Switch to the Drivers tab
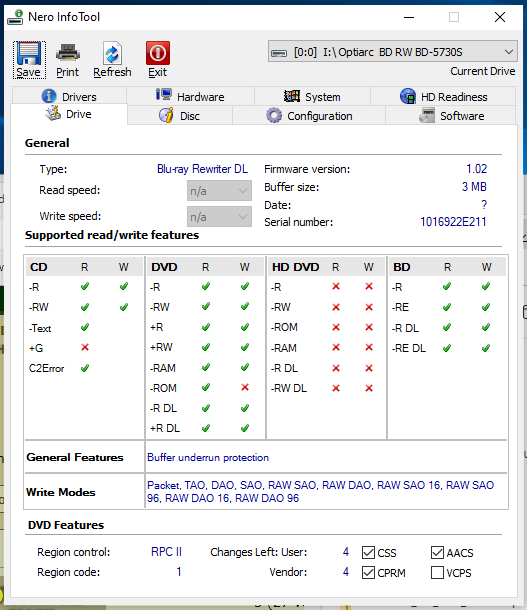This screenshot has width=527, height=610. [69, 96]
